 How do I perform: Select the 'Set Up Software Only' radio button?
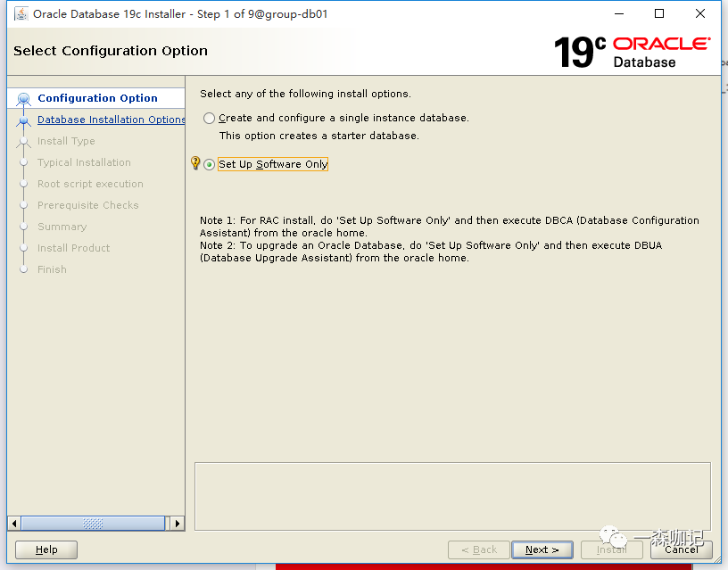pyautogui.click(x=209, y=164)
